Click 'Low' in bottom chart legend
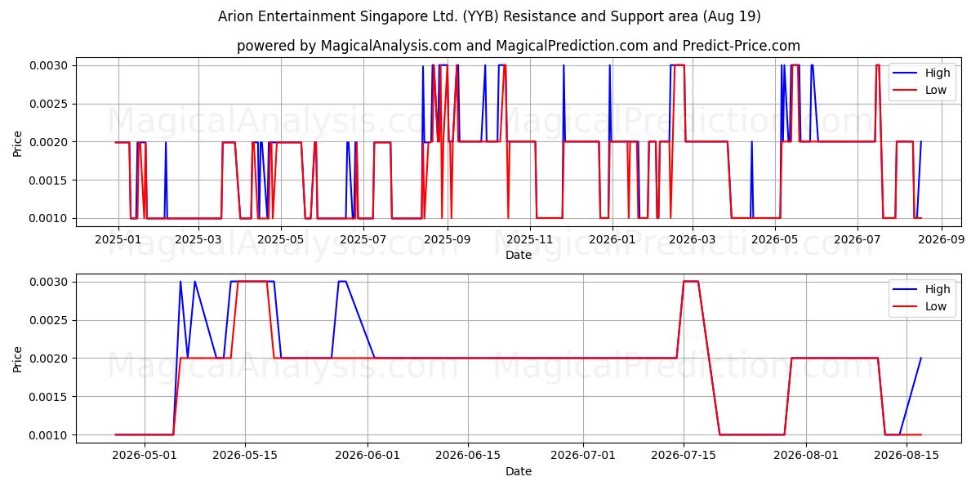 point(936,306)
